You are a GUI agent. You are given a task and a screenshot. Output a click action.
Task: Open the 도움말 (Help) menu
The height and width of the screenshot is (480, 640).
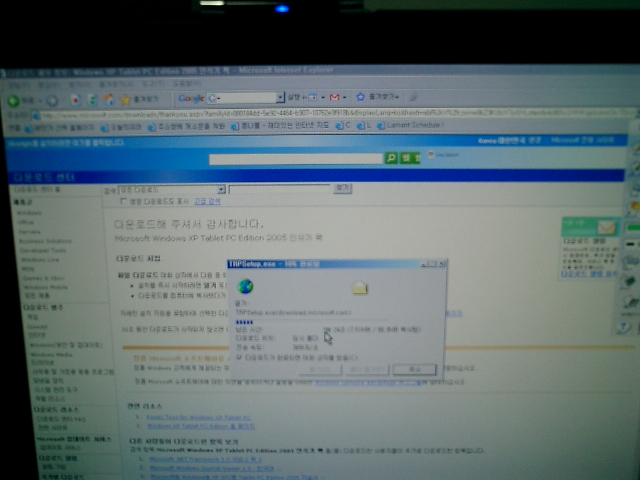tap(186, 84)
